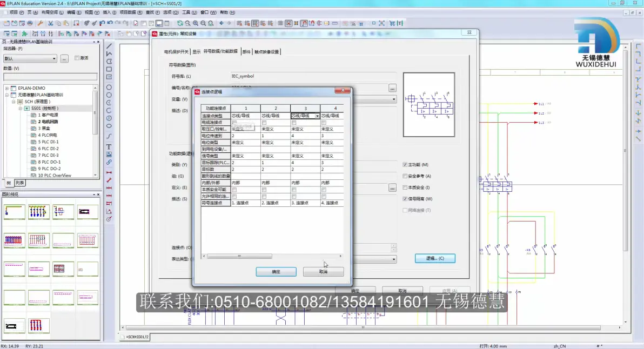
Task: Click the blue back navigation arrow
Action: coord(222,23)
